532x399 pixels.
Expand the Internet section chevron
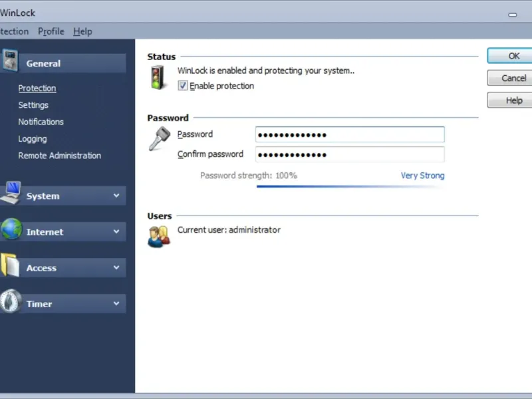tap(116, 231)
